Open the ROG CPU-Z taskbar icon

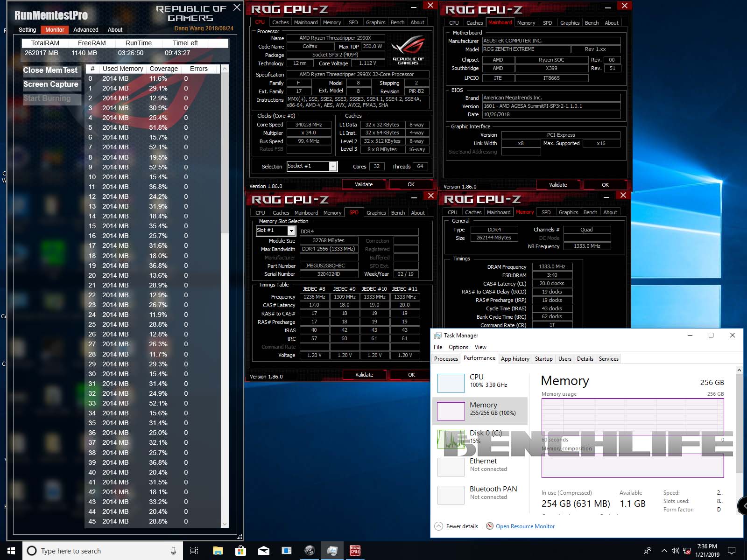click(355, 551)
